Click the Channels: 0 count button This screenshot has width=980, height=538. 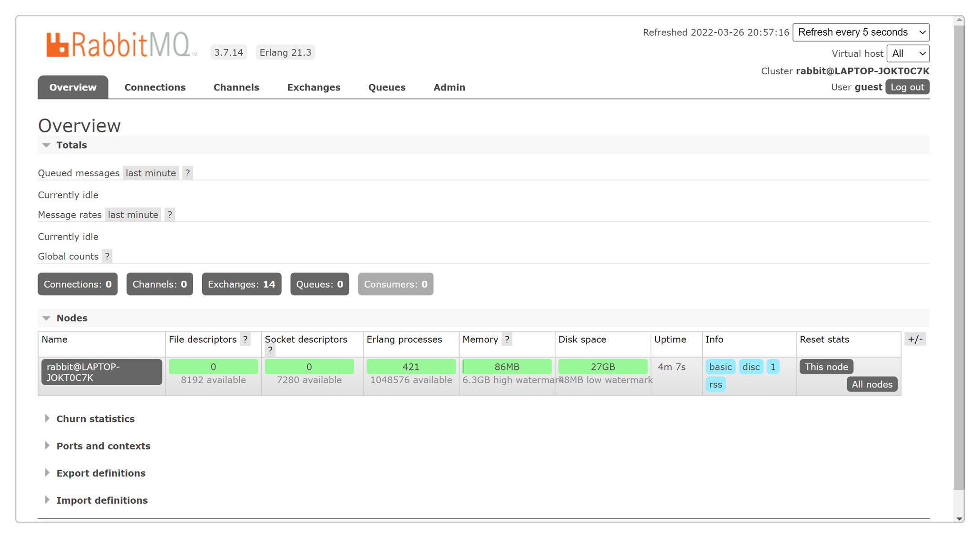[160, 284]
